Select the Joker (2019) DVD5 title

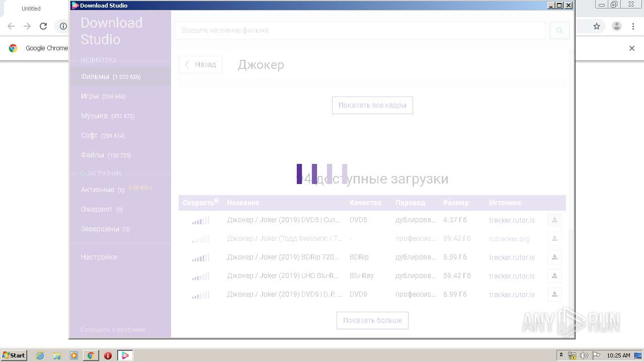tap(284, 220)
